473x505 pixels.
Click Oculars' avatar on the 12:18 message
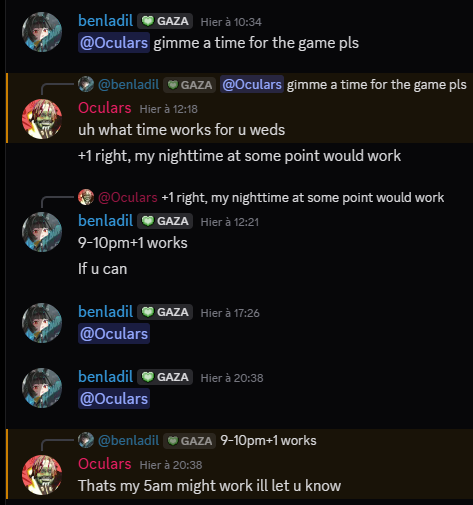pyautogui.click(x=42, y=119)
